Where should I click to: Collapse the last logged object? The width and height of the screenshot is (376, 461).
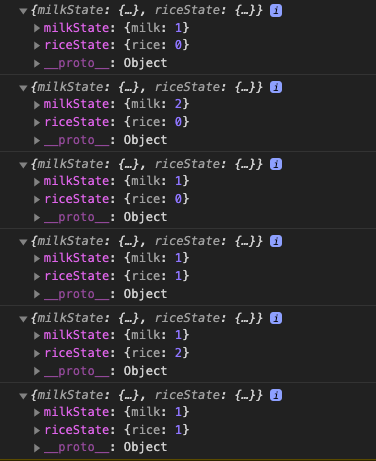23,396
